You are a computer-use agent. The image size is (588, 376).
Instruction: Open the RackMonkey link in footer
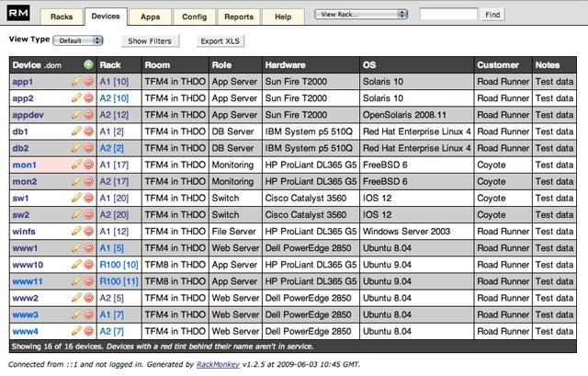[x=218, y=364]
